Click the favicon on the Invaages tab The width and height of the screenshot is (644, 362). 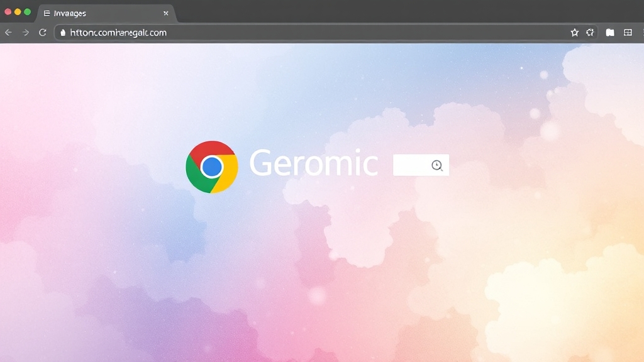click(x=47, y=13)
